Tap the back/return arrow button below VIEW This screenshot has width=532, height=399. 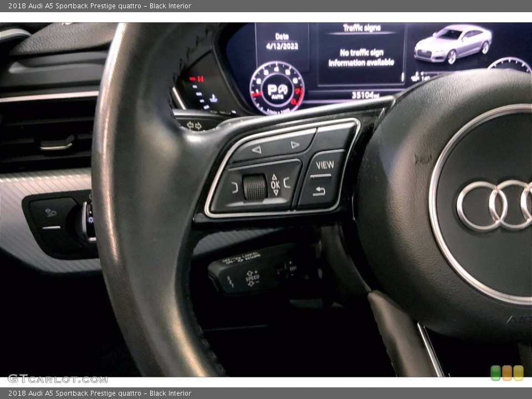(319, 191)
